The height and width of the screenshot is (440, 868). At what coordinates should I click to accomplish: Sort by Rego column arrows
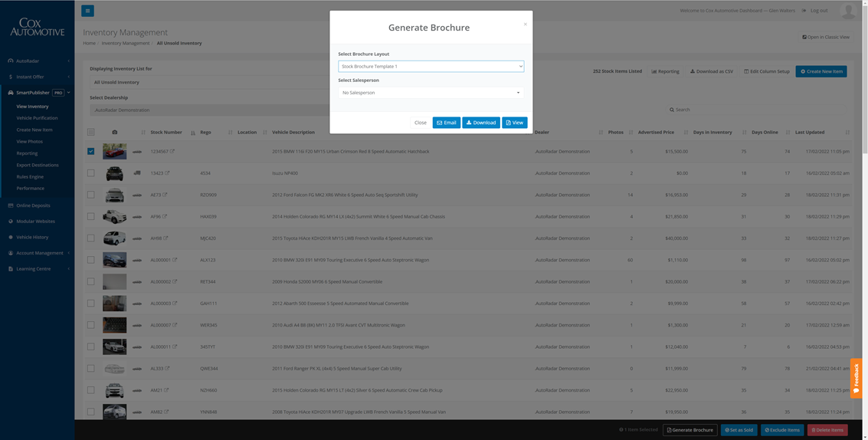tap(231, 133)
